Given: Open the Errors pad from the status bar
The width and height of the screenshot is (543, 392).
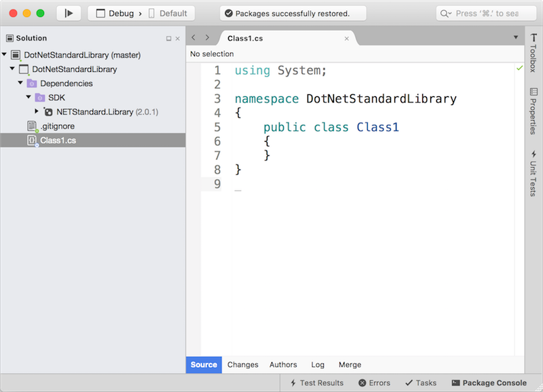Looking at the screenshot, I should (x=374, y=383).
